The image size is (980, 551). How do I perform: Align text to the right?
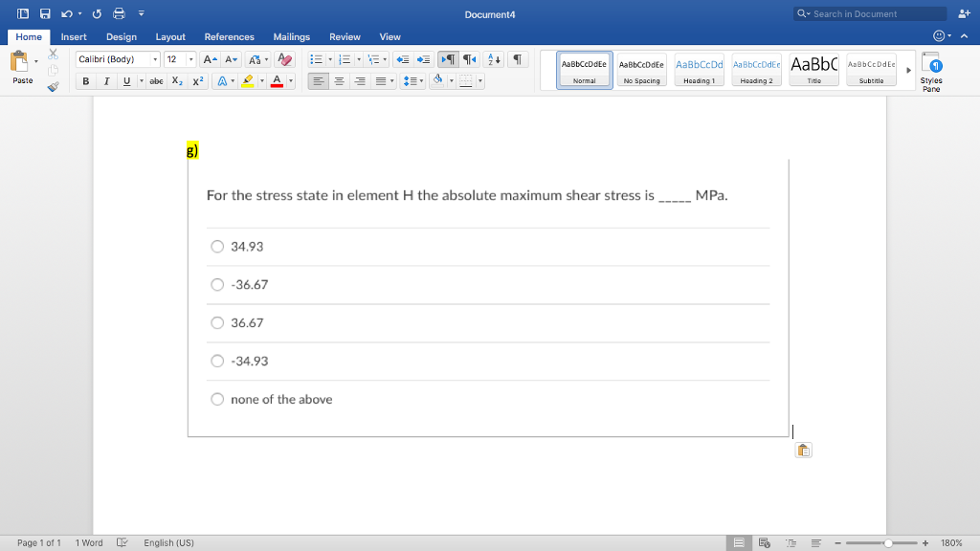coord(360,81)
